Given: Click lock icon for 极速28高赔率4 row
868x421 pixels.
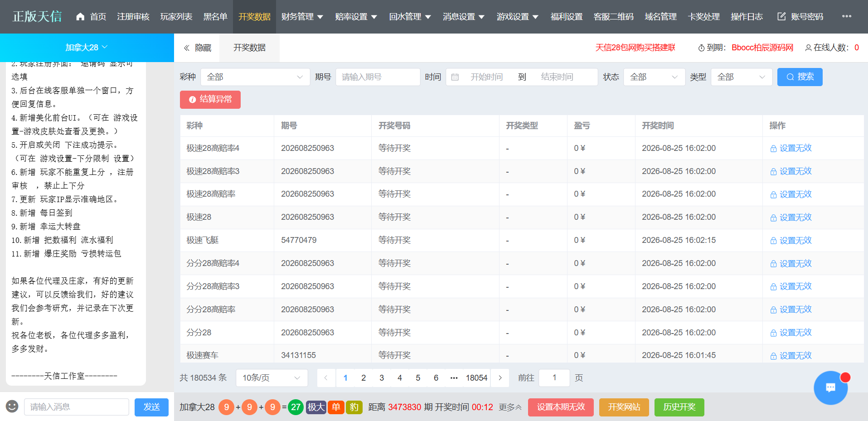Looking at the screenshot, I should coord(773,149).
